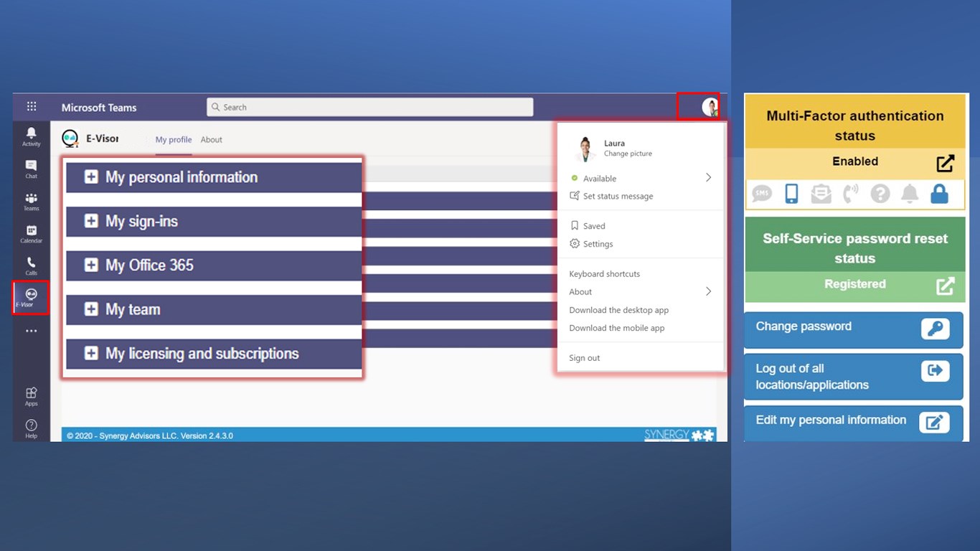The height and width of the screenshot is (551, 980).
Task: Select the email authentication method icon
Action: tap(821, 194)
